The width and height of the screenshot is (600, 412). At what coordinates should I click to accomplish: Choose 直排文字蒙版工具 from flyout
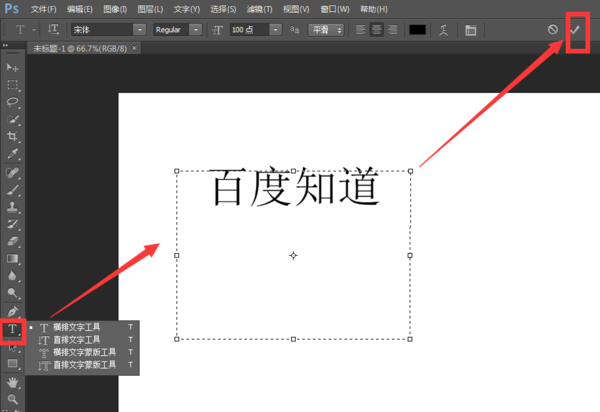click(x=82, y=365)
